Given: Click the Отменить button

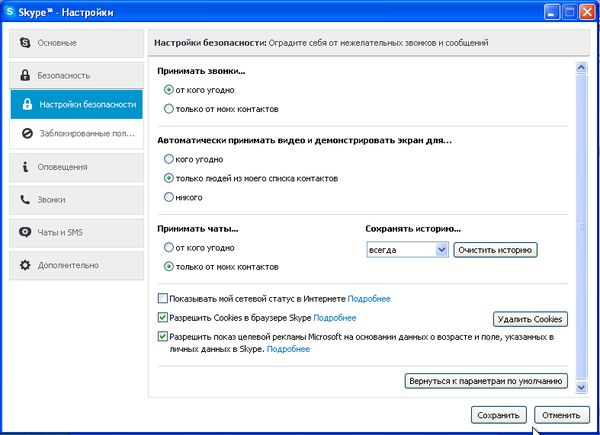Looking at the screenshot, I should click(x=561, y=415).
